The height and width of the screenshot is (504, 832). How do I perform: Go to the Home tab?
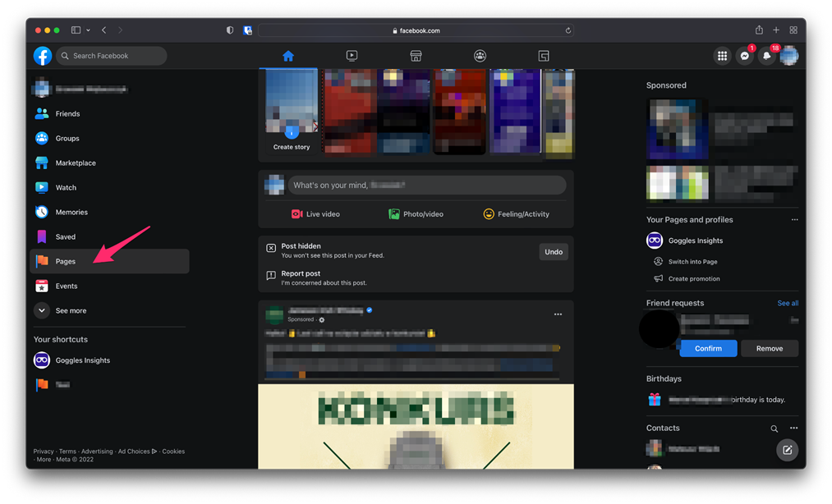pos(287,56)
